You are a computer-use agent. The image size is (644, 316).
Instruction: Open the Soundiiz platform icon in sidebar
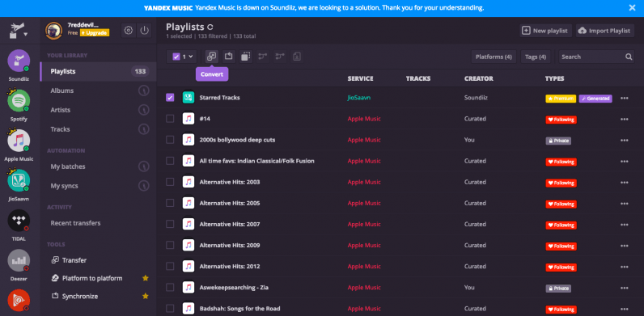19,61
